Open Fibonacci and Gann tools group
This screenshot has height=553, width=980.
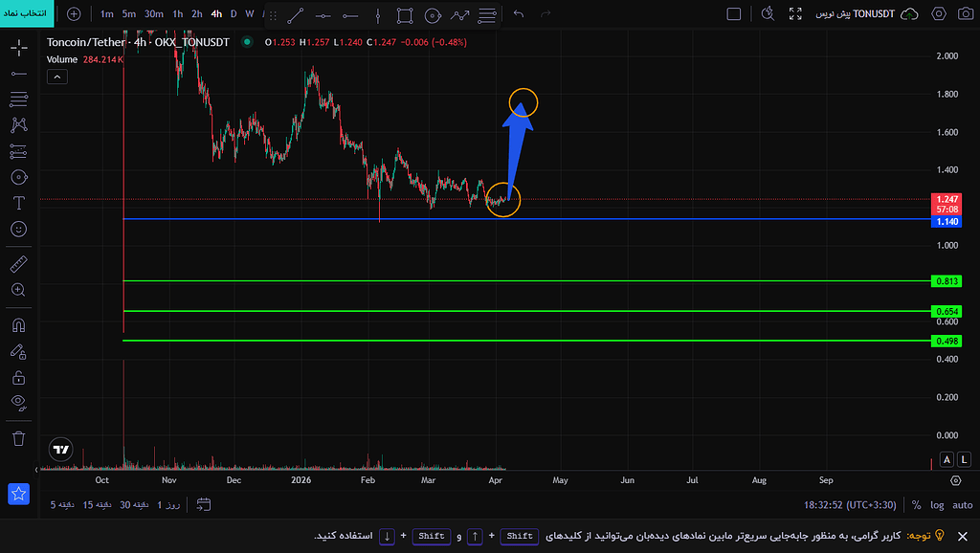tap(19, 99)
